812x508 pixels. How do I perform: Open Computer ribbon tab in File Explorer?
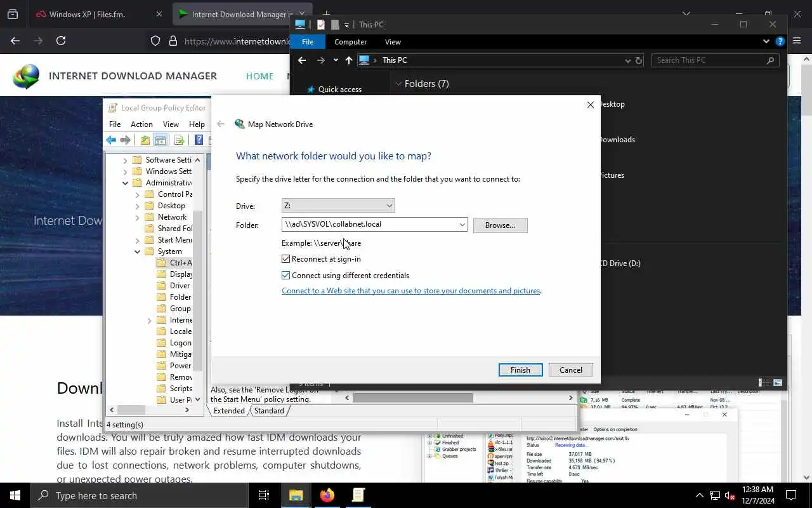[x=350, y=42]
